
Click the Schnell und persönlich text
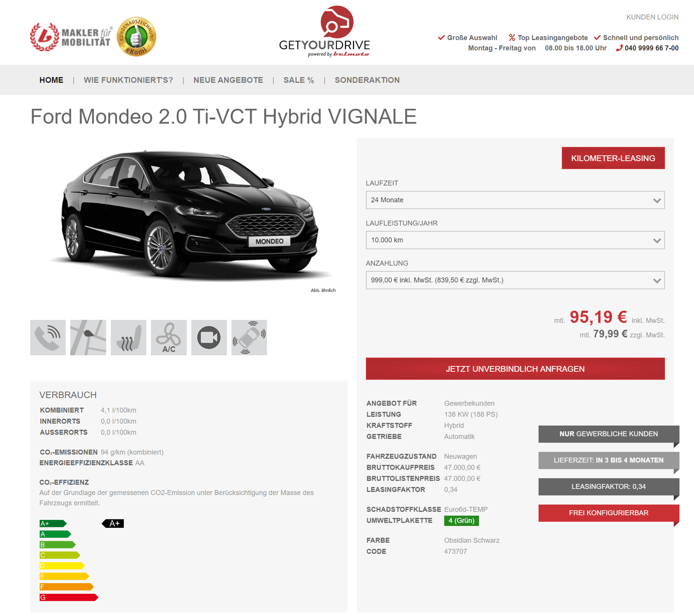point(641,38)
